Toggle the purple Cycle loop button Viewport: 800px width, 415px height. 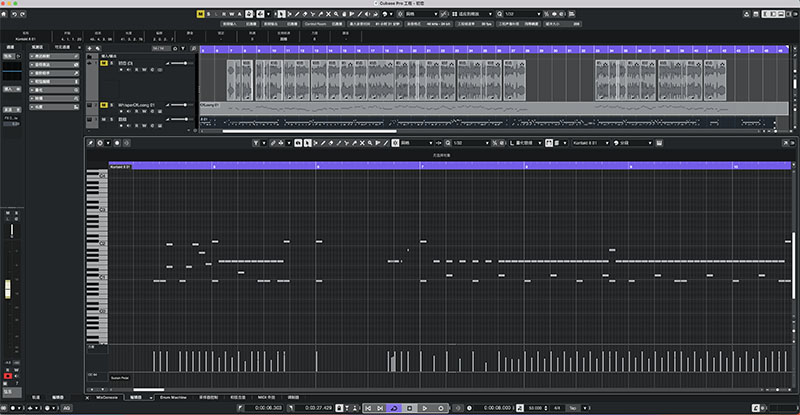click(x=394, y=408)
